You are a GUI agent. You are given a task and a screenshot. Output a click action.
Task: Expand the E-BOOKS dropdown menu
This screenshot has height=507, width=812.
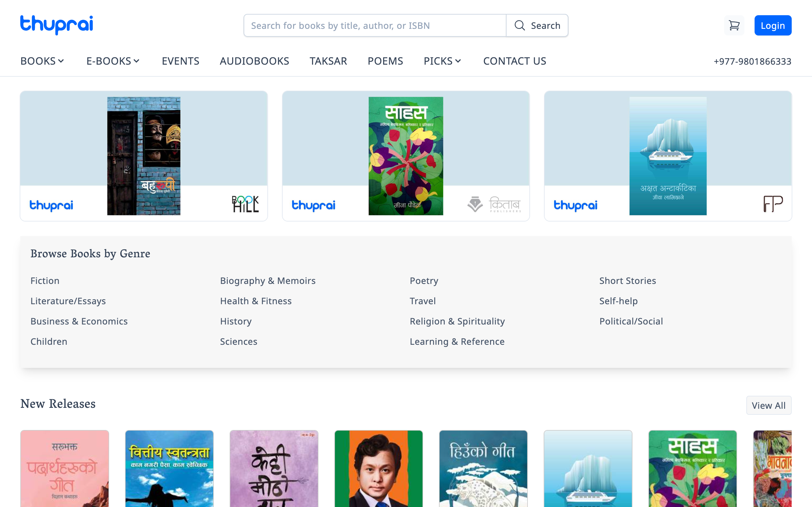tap(113, 61)
